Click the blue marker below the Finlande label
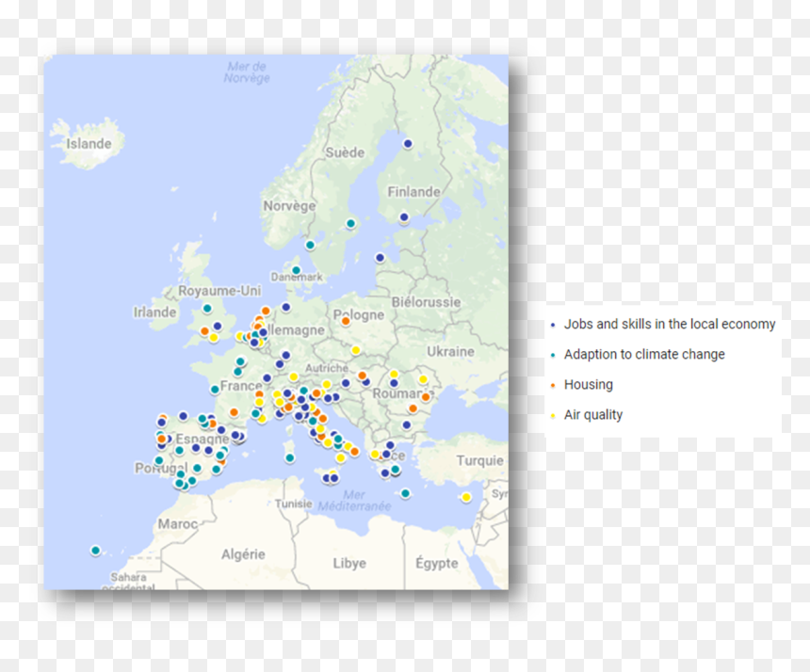 point(404,217)
